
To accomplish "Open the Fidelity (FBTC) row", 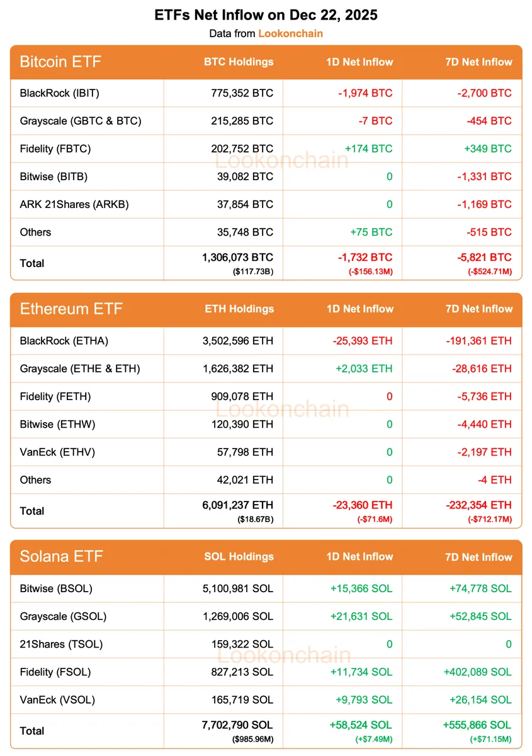I will (x=55, y=149).
